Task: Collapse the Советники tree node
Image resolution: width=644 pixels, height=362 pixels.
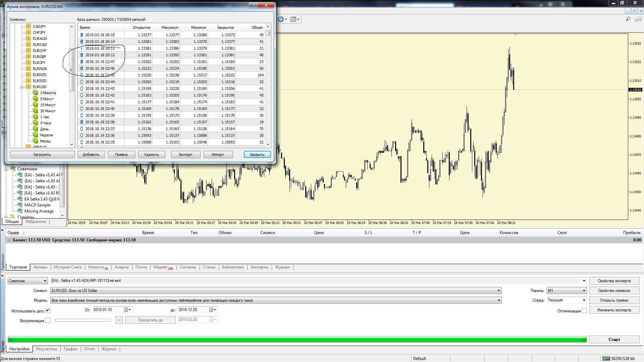Action: coord(6,169)
